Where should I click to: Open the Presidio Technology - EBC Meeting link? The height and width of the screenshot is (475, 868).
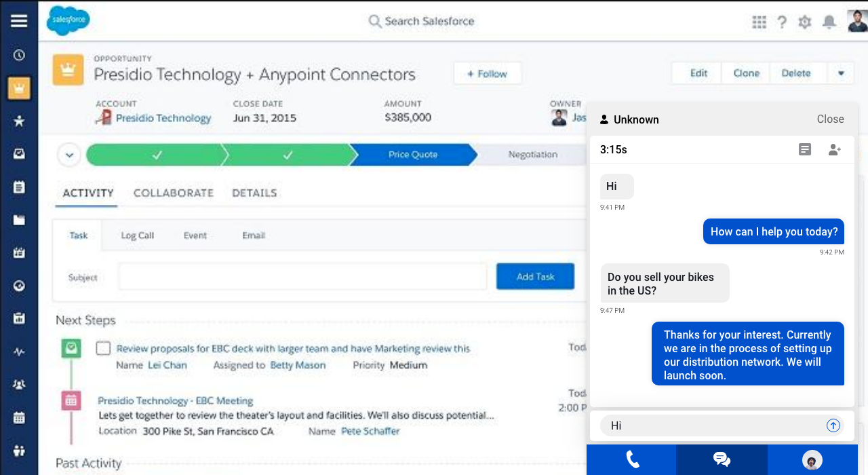coord(175,400)
